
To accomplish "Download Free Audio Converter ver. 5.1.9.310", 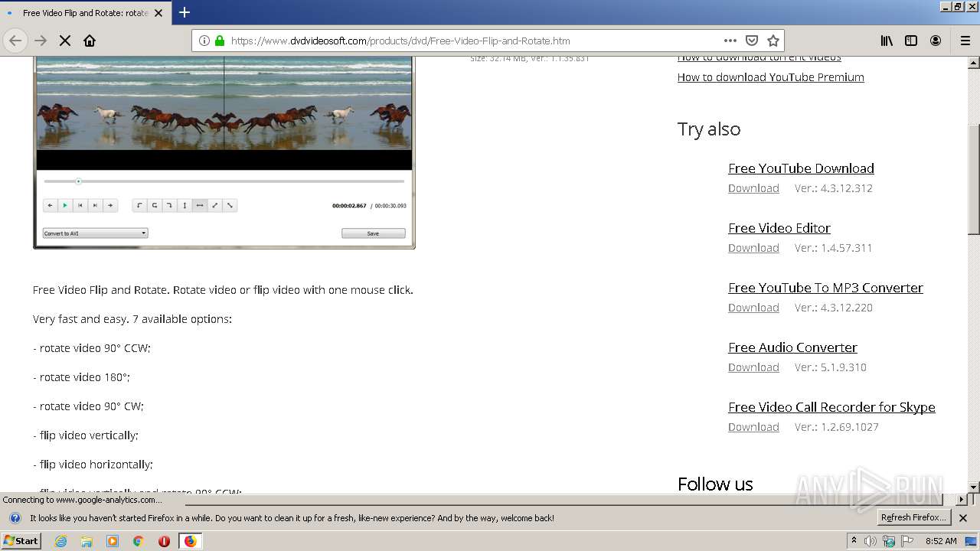I will [753, 367].
